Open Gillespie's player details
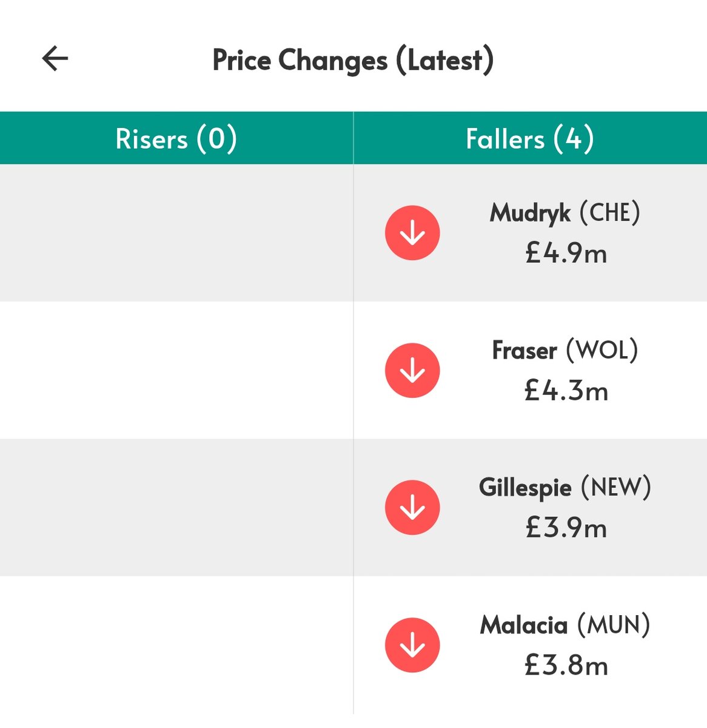Image resolution: width=707 pixels, height=728 pixels. point(525,488)
